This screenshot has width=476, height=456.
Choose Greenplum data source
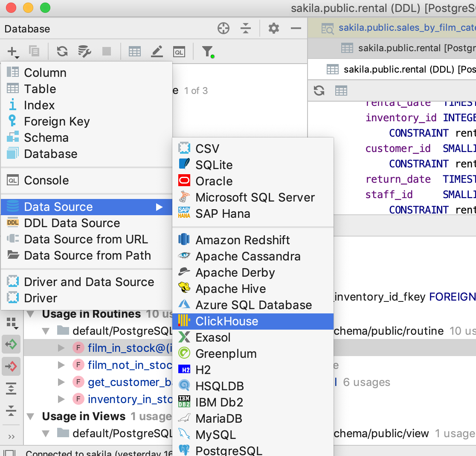click(x=253, y=354)
